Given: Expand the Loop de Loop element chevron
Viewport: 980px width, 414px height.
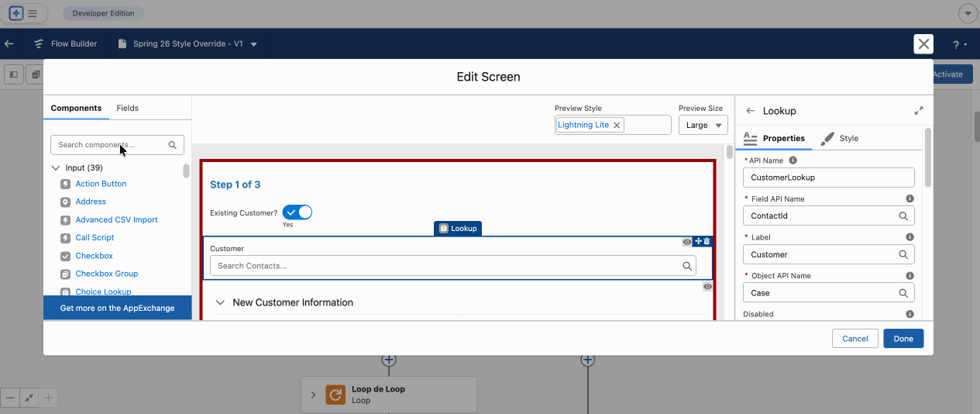Looking at the screenshot, I should point(313,395).
